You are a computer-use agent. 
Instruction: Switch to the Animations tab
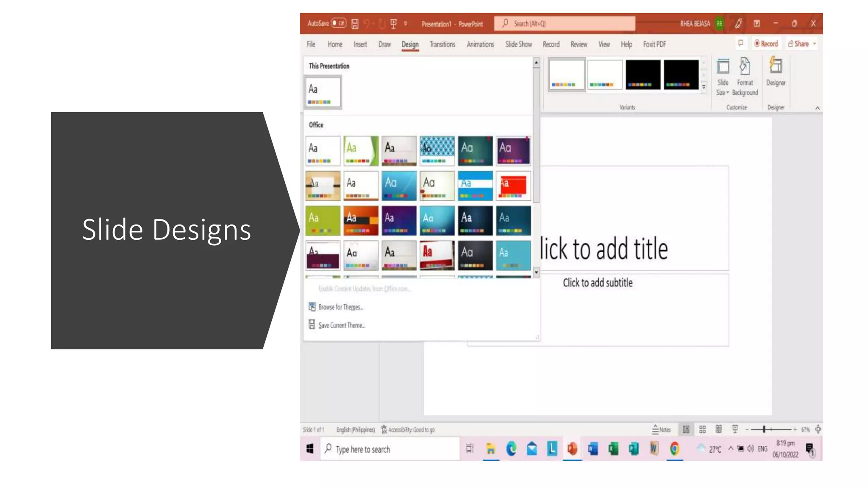[480, 44]
